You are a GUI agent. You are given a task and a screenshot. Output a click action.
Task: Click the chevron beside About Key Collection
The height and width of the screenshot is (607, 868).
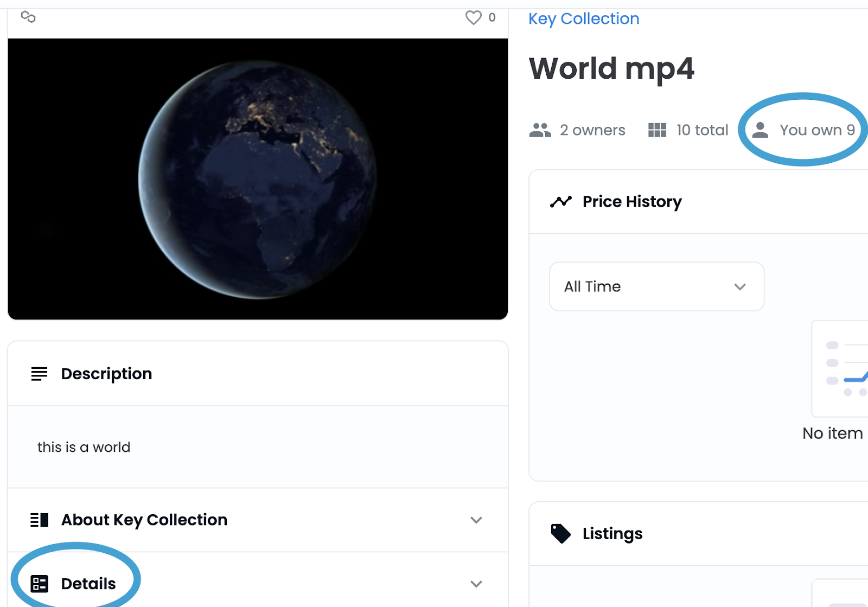476,520
